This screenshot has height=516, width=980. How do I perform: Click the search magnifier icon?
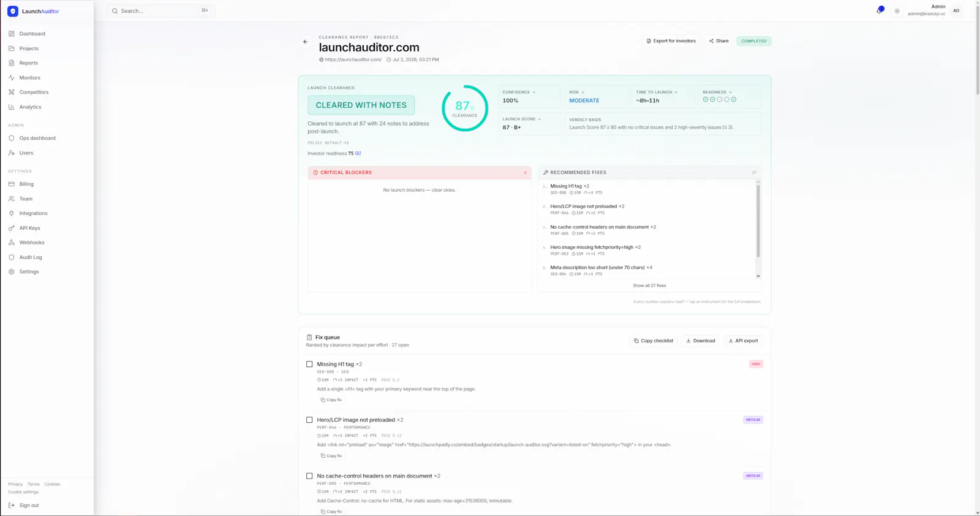point(115,11)
